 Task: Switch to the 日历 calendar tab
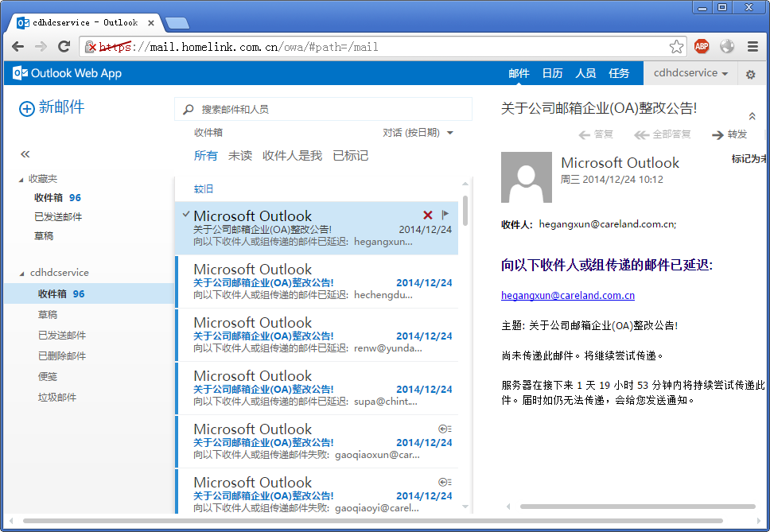(552, 73)
